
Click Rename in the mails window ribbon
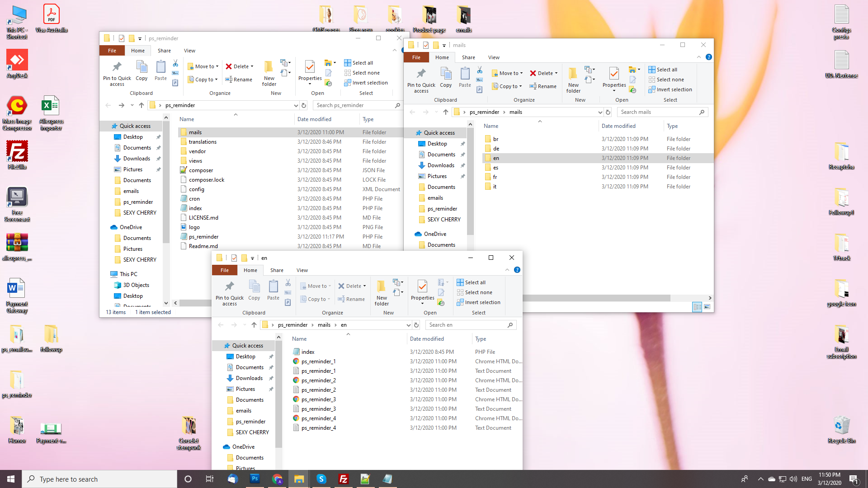click(x=543, y=86)
